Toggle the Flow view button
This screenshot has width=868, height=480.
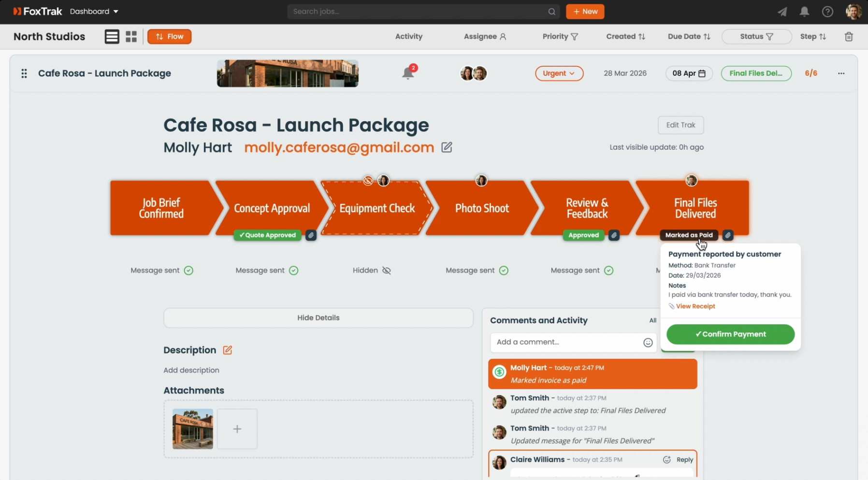pyautogui.click(x=169, y=37)
